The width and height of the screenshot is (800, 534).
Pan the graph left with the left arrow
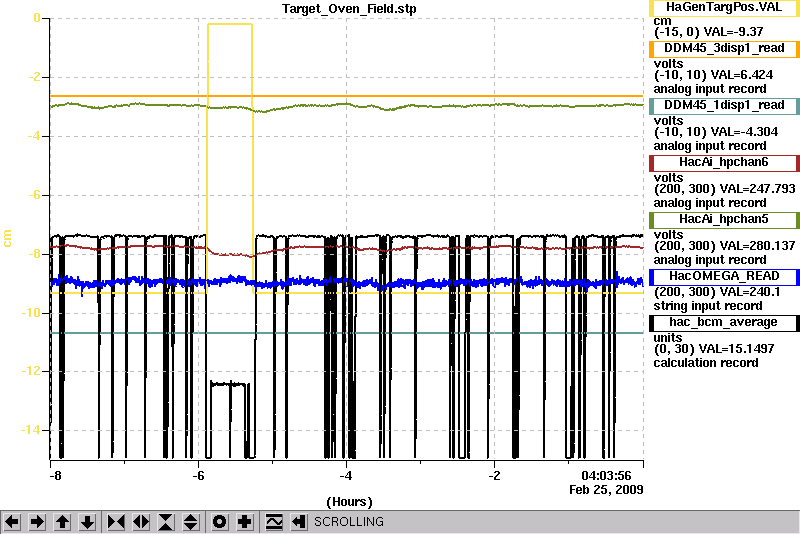coord(12,522)
